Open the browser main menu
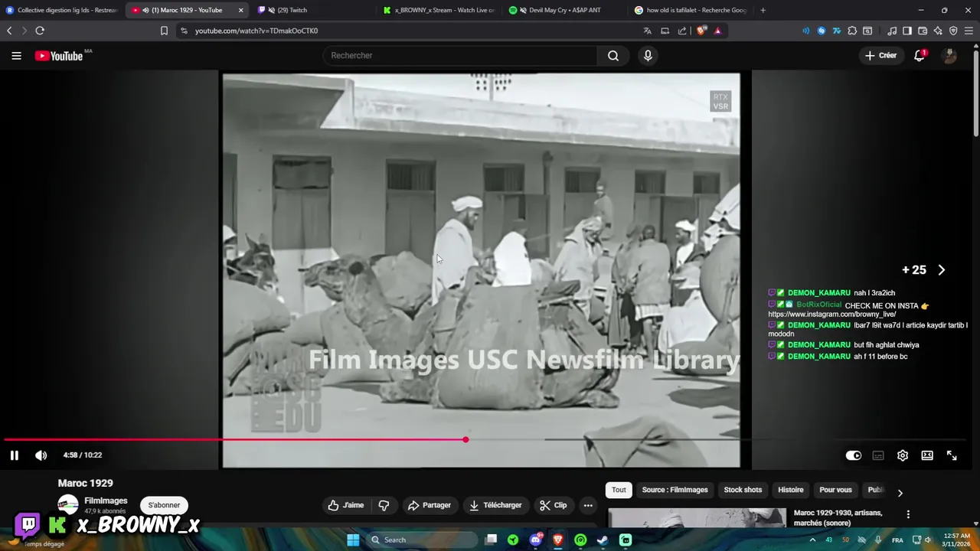Image resolution: width=980 pixels, height=551 pixels. pos(969,31)
